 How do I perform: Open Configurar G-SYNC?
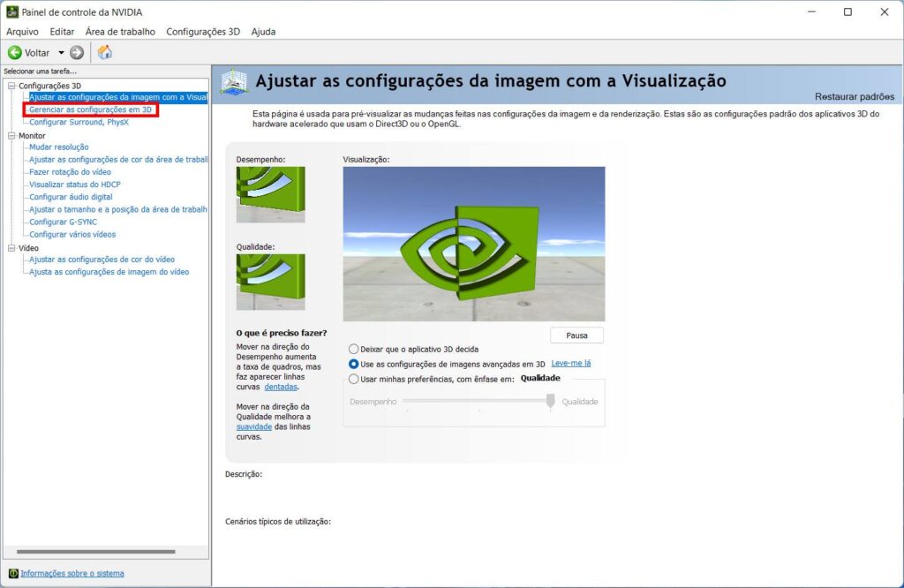point(63,222)
